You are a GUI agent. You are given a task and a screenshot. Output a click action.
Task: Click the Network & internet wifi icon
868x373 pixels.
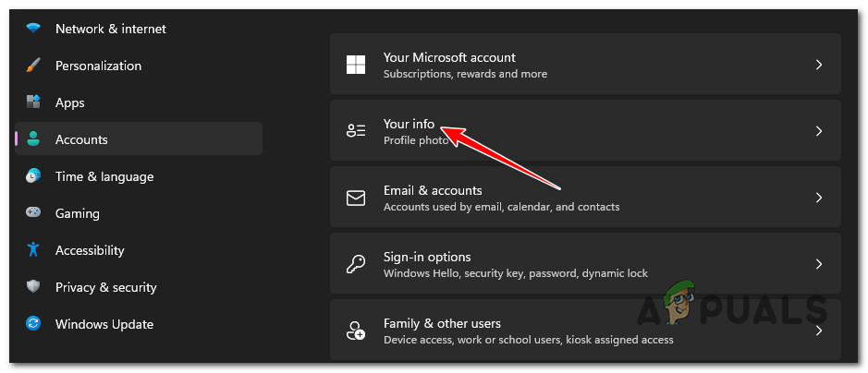tap(33, 29)
